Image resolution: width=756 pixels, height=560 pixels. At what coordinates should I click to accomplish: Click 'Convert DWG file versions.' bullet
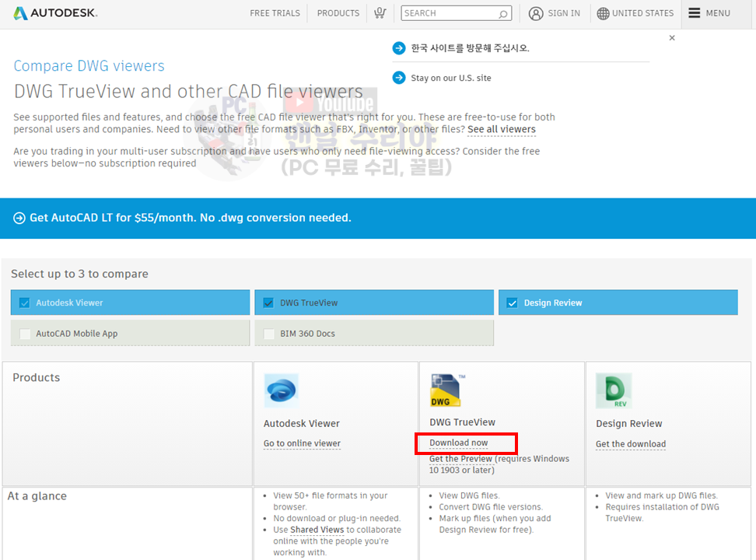pyautogui.click(x=491, y=507)
